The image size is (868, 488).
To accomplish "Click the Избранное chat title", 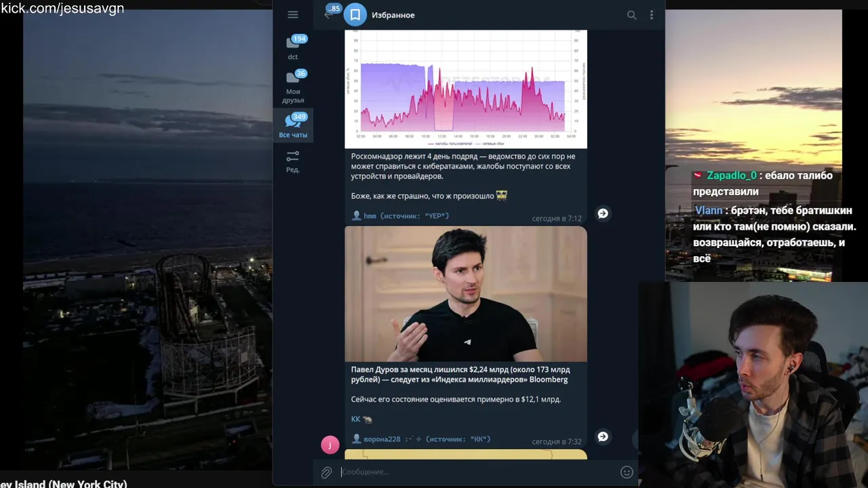I will pyautogui.click(x=393, y=15).
